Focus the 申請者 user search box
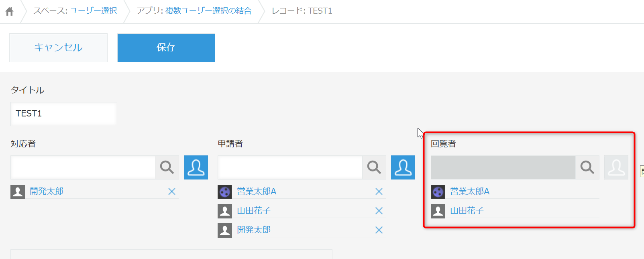 (290, 167)
